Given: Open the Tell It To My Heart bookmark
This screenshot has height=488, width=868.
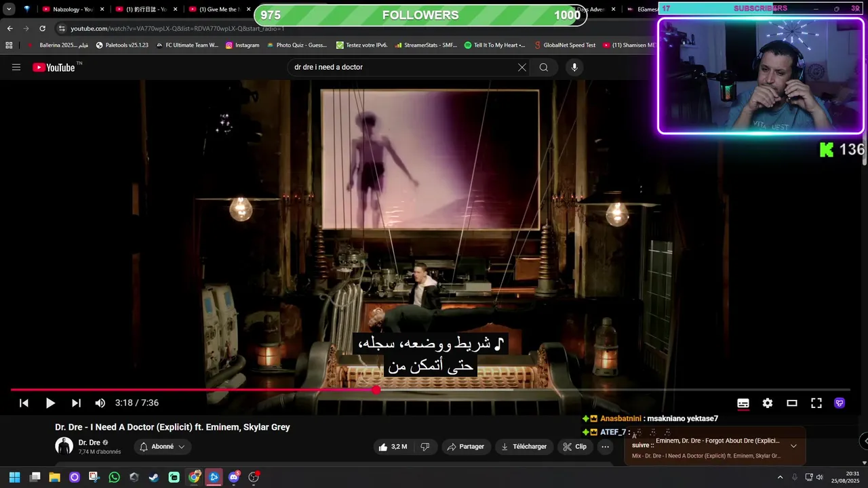Looking at the screenshot, I should pyautogui.click(x=494, y=45).
